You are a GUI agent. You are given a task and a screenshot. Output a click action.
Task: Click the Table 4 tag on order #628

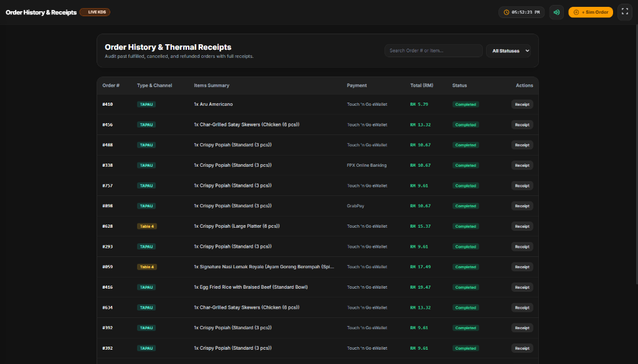pyautogui.click(x=147, y=226)
